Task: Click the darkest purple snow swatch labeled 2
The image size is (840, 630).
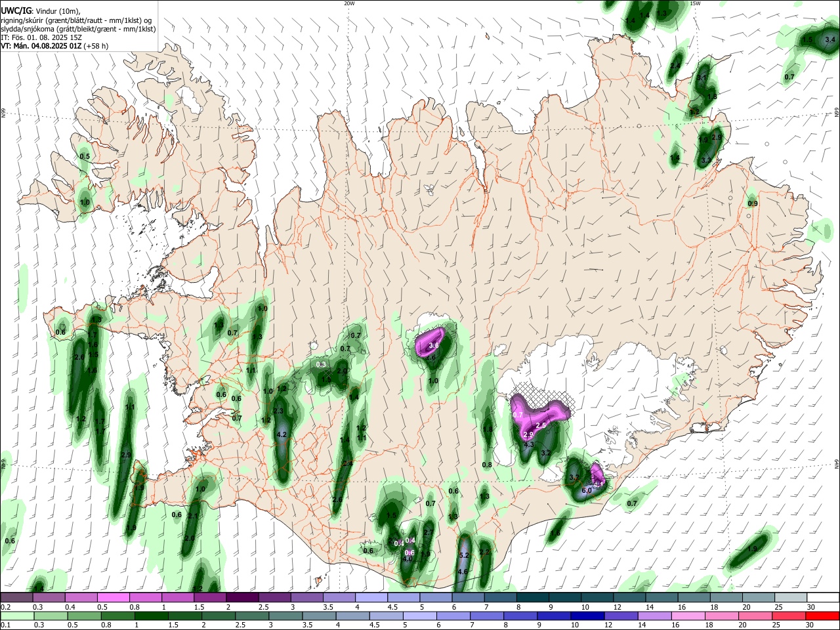Action: (242, 597)
